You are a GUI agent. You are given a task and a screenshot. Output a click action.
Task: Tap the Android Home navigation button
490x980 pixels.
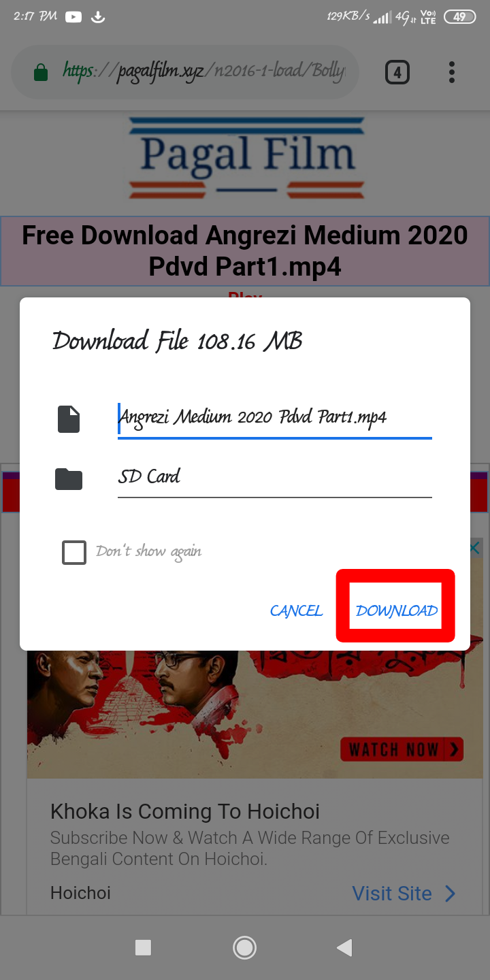(x=244, y=947)
